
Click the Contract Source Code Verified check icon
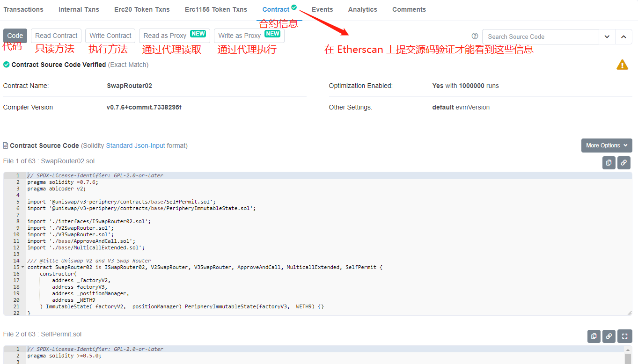pyautogui.click(x=6, y=65)
